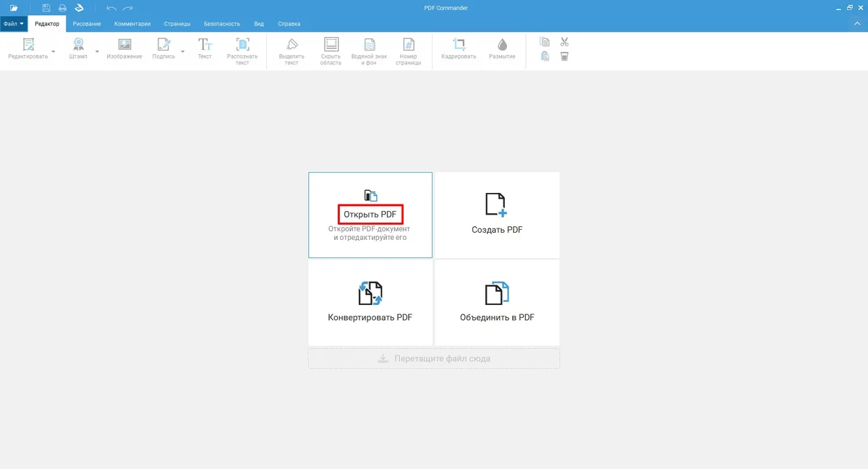Select the Выделить текст highlighter tool

pos(292,52)
